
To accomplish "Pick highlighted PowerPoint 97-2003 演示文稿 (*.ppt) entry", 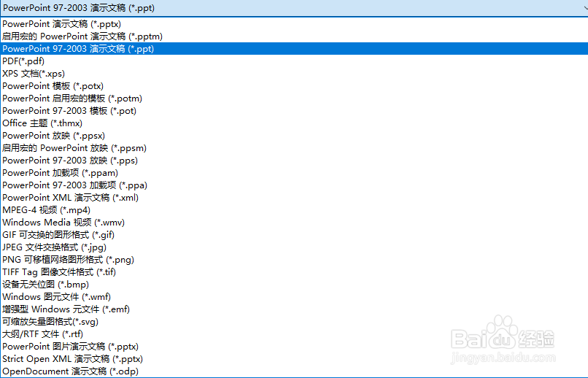I will (294, 49).
